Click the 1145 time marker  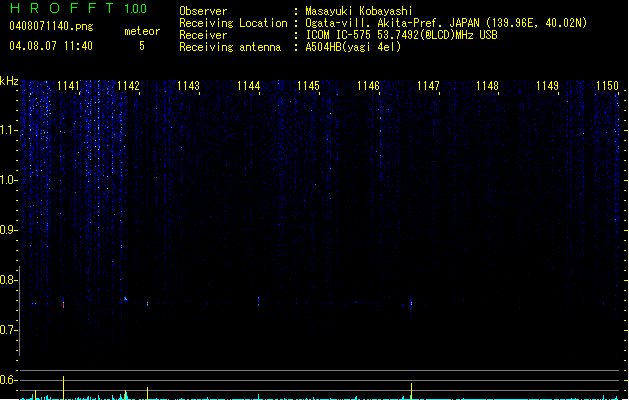pos(308,86)
